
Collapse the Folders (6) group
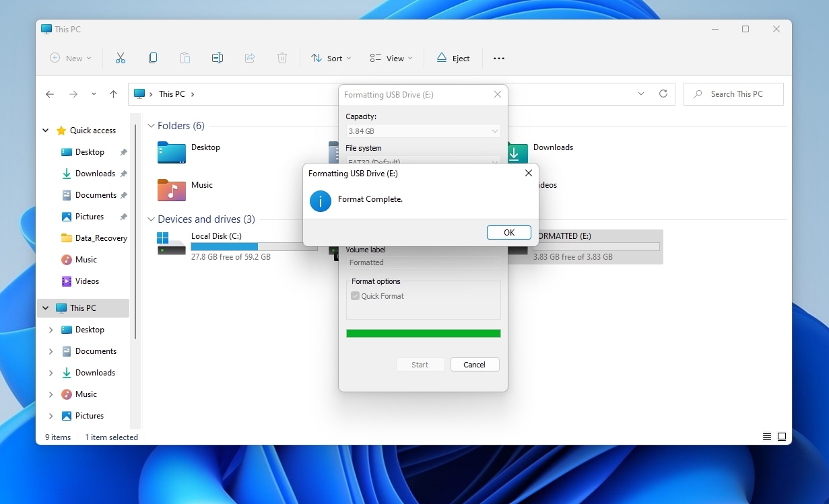(x=152, y=126)
